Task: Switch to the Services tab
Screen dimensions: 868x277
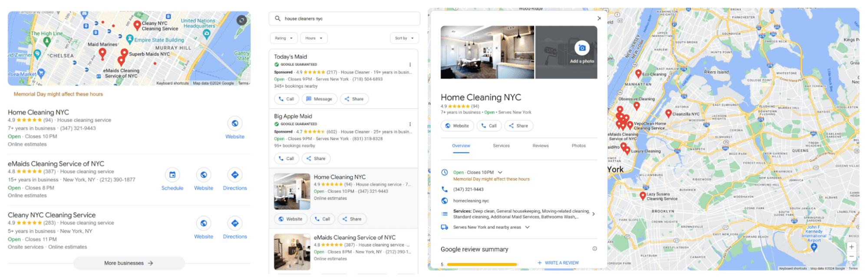Action: point(501,146)
